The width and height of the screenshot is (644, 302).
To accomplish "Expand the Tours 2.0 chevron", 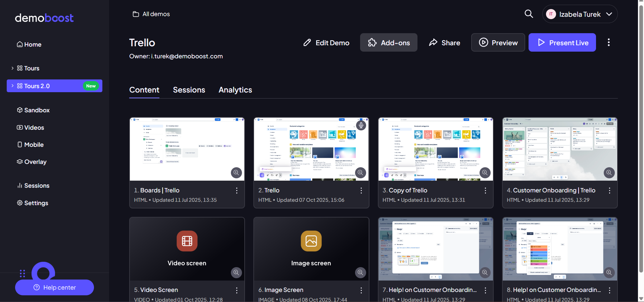I will [12, 86].
